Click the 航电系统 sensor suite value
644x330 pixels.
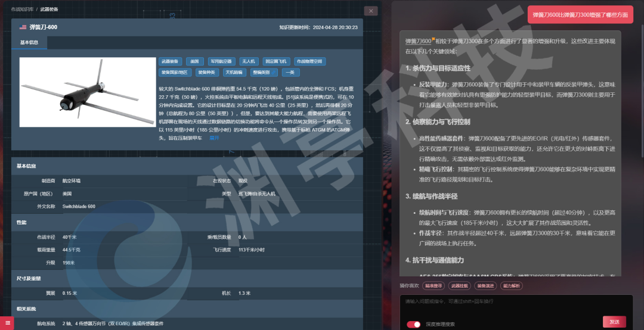pos(113,323)
